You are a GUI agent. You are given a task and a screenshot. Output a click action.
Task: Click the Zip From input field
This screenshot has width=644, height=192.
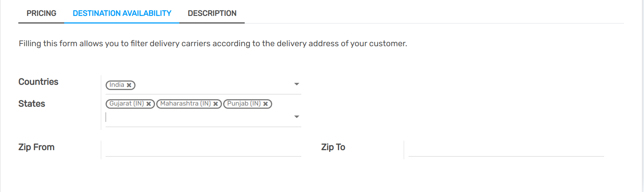203,149
